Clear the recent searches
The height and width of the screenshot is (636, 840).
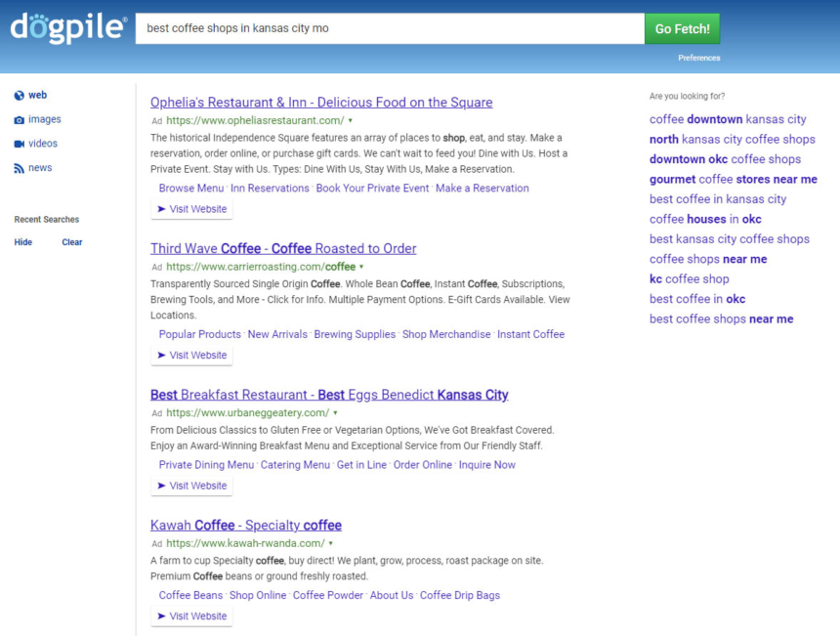72,242
